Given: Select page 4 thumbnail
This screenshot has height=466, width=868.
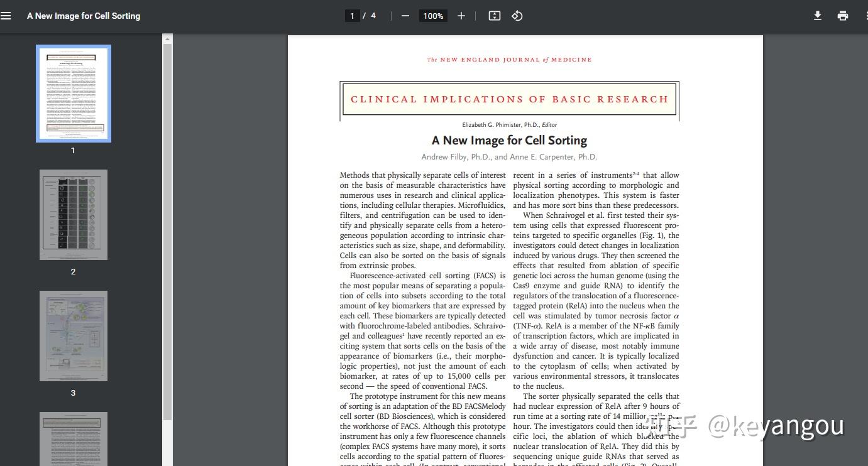Looking at the screenshot, I should click(x=73, y=439).
